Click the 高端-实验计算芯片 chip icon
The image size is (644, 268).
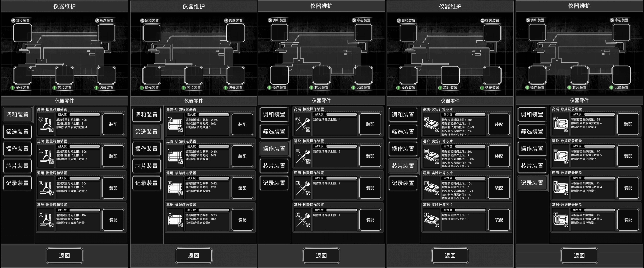(432, 124)
